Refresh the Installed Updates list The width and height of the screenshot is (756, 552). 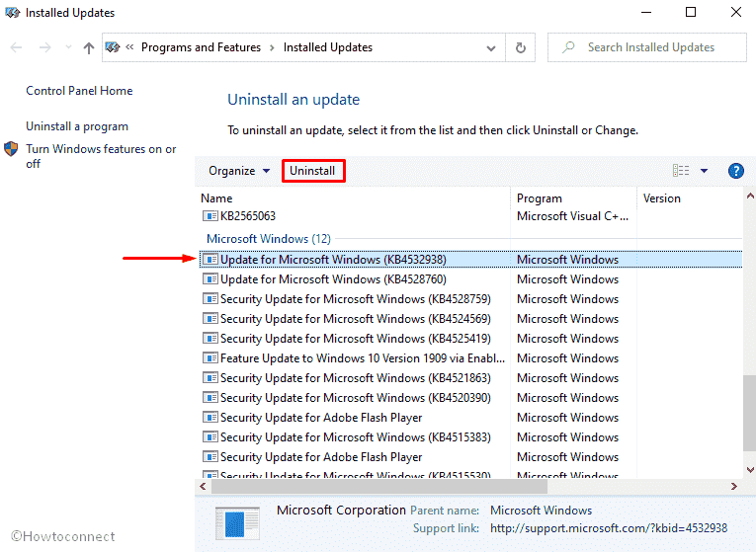click(520, 47)
